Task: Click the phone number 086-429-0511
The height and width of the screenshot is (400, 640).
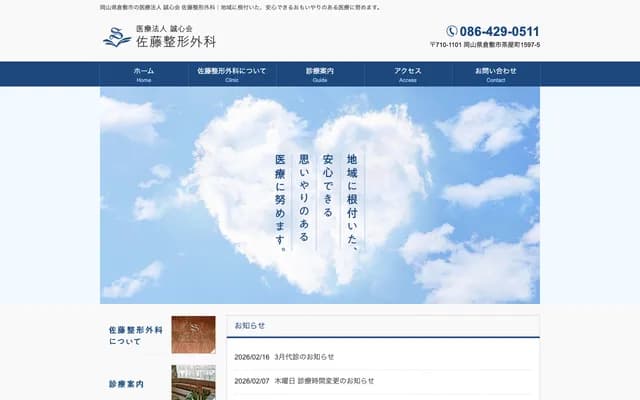Action: click(x=499, y=31)
